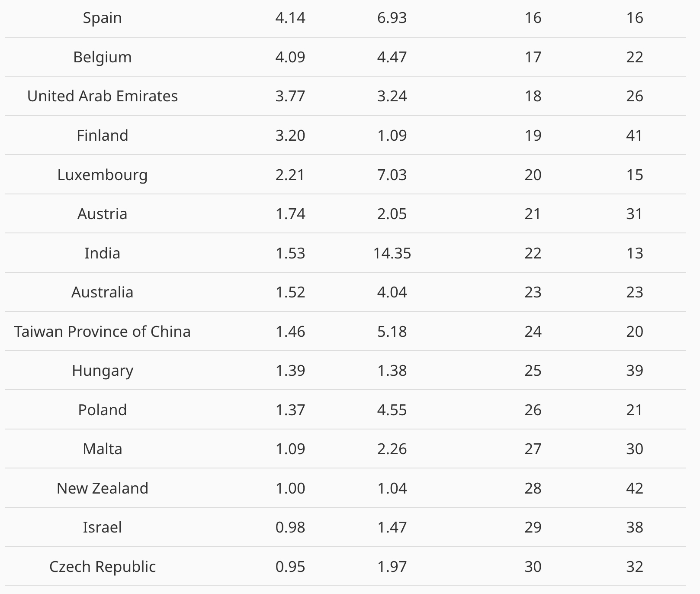Select Hungary's 1.39 value
Screen dimensions: 700x594
[x=290, y=371]
